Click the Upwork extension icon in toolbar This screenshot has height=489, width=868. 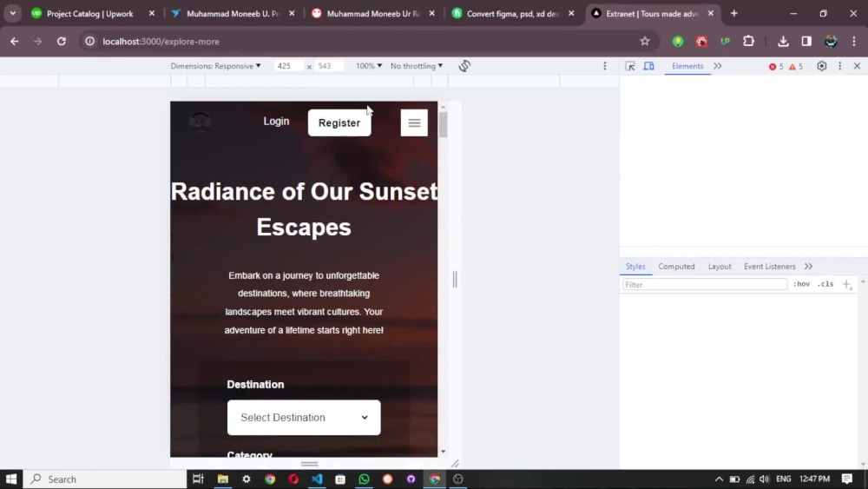tap(725, 41)
